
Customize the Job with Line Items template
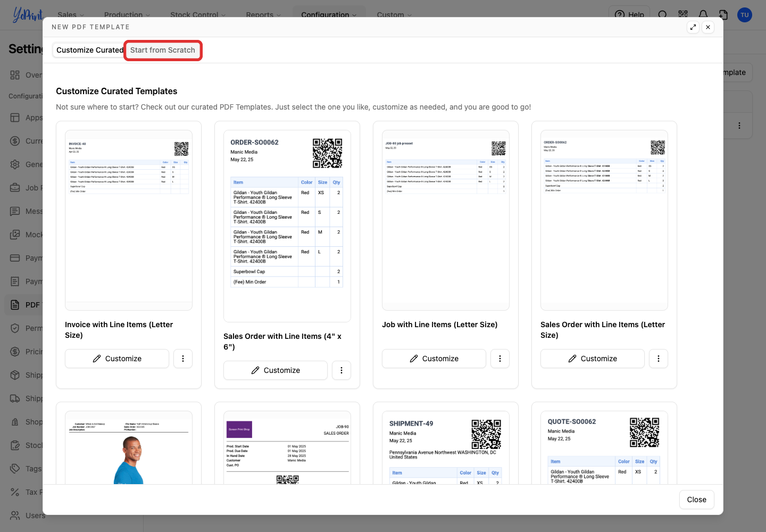point(434,359)
